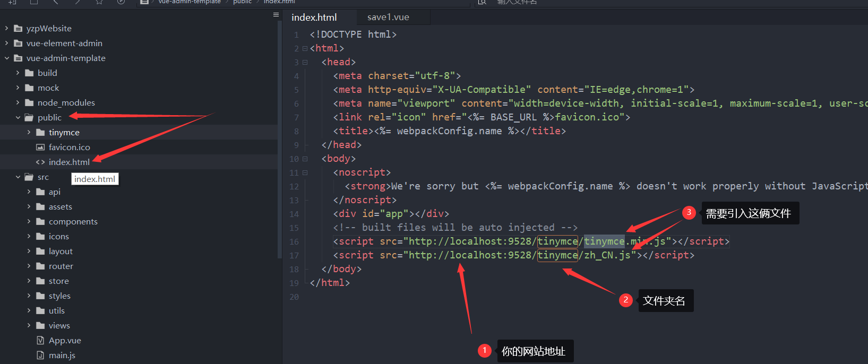Click the tinymce folder icon
The width and height of the screenshot is (868, 364).
(x=40, y=132)
